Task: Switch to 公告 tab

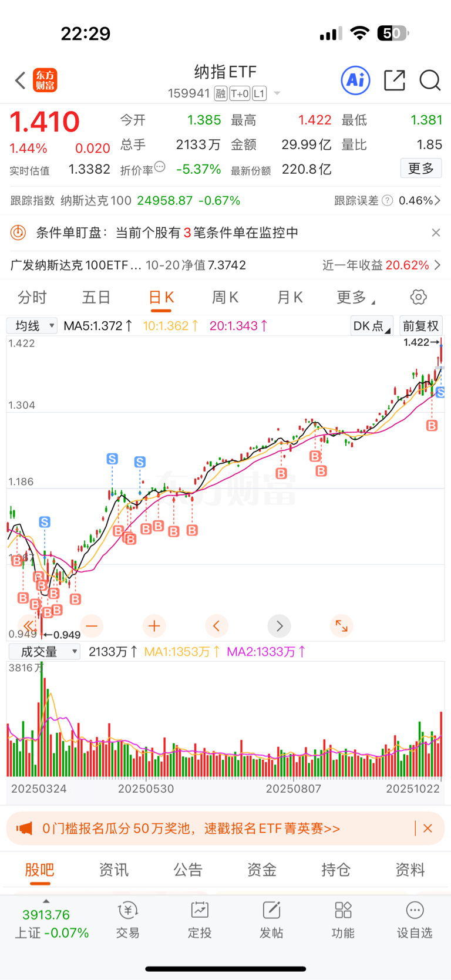Action: 188,870
